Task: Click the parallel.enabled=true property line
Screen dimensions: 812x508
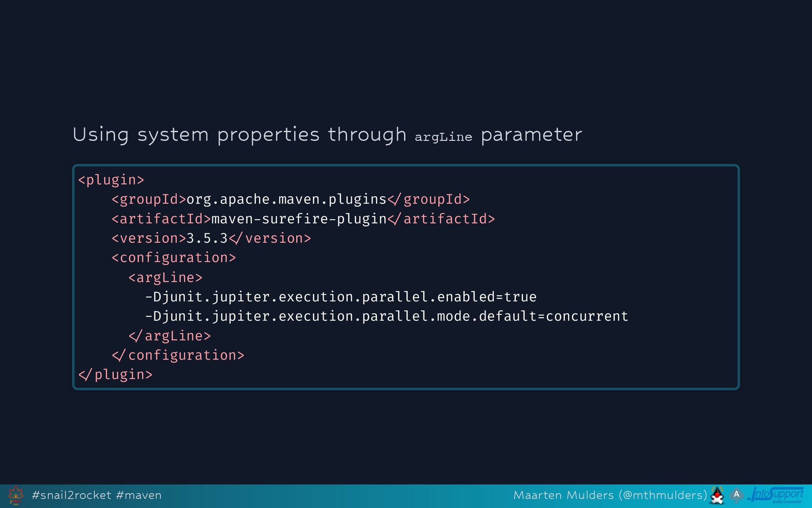Action: 340,297
